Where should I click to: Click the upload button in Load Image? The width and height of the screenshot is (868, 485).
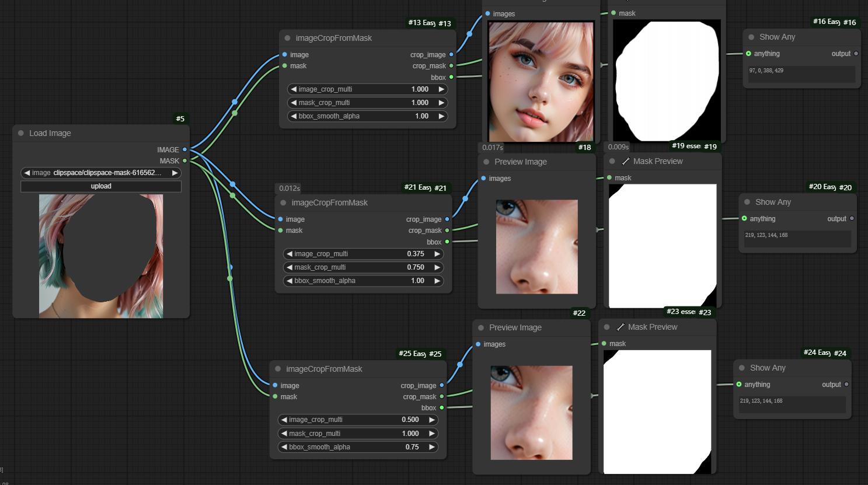[x=101, y=186]
